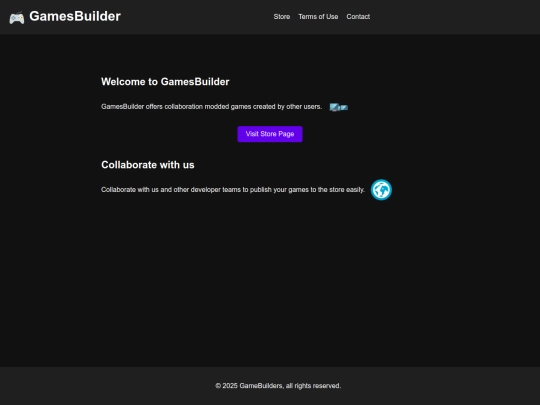Click the GamesBuilder site title
Viewport: 540px width, 405px height.
(75, 16)
